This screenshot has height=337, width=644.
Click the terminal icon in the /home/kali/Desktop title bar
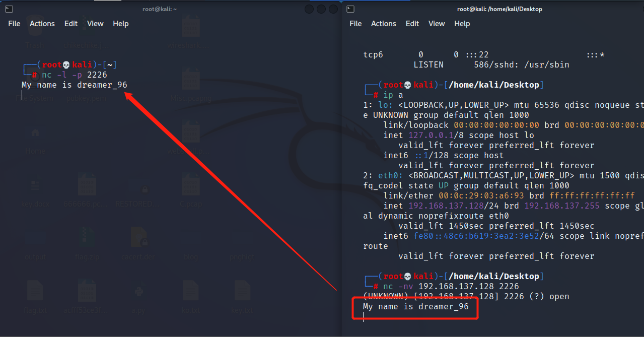(x=350, y=9)
